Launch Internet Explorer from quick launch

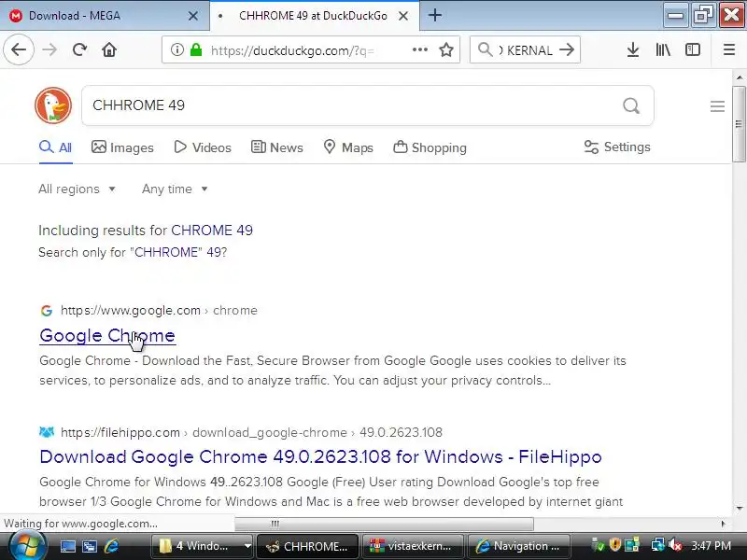coord(112,546)
